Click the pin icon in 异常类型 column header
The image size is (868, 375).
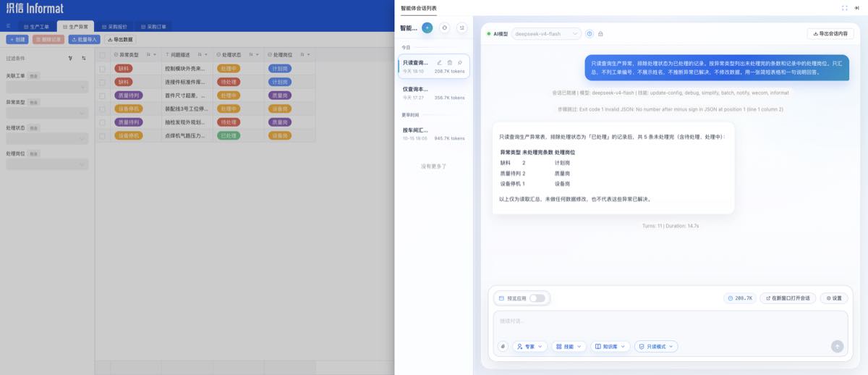149,54
